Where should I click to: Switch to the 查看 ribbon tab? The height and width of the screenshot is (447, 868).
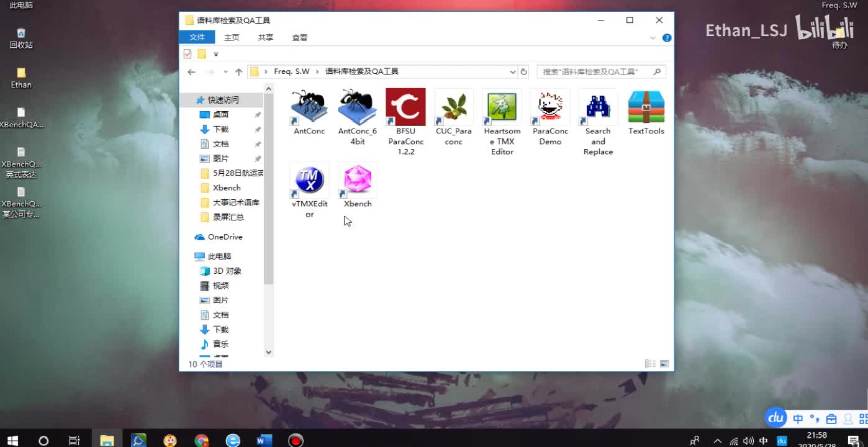pos(299,37)
